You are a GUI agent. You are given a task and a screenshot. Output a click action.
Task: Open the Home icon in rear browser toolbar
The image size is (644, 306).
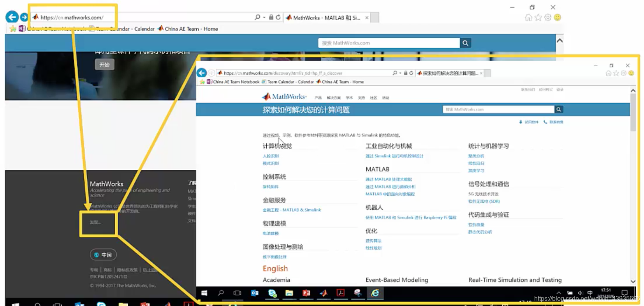click(528, 18)
